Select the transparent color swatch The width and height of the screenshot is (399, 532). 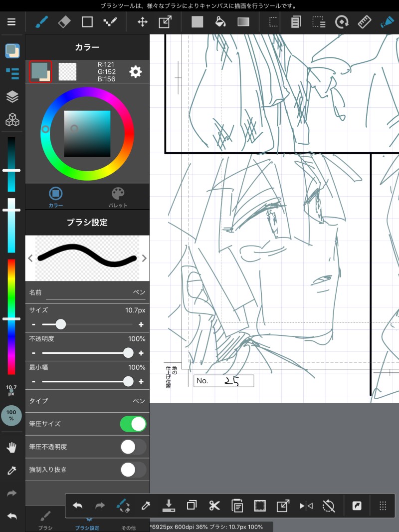pos(67,71)
